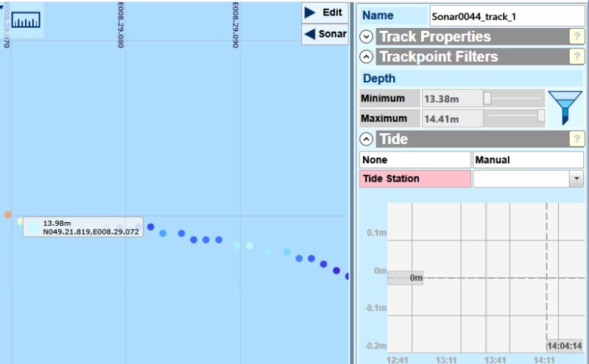Select the orange trackpoint on the map
Screen dimensions: 589x364
pyautogui.click(x=7, y=215)
